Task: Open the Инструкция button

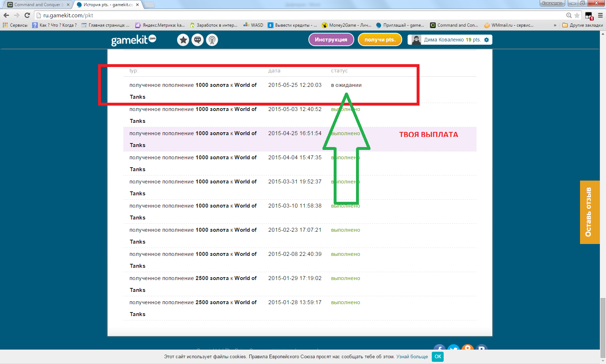Action: (x=331, y=40)
